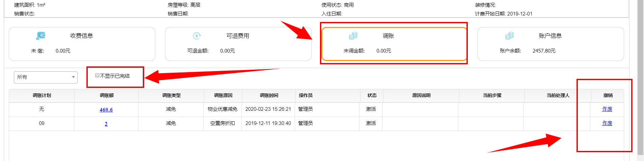
Task: Click the coins icon in 账户信息 card
Action: (509, 36)
